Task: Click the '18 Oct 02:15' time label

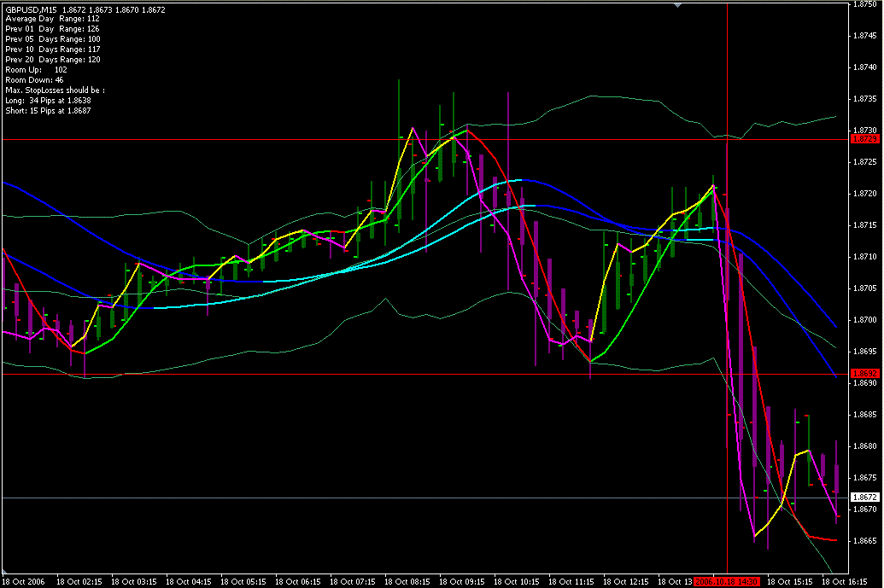Action: pos(79,581)
